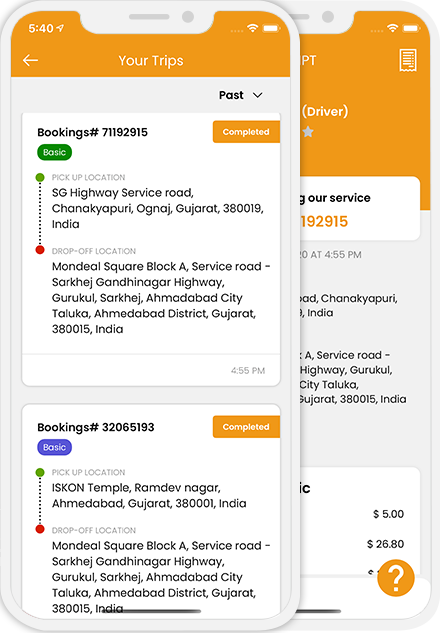Viewport: 440px width, 633px height.
Task: Open the receipt icon in the header
Action: (x=408, y=61)
